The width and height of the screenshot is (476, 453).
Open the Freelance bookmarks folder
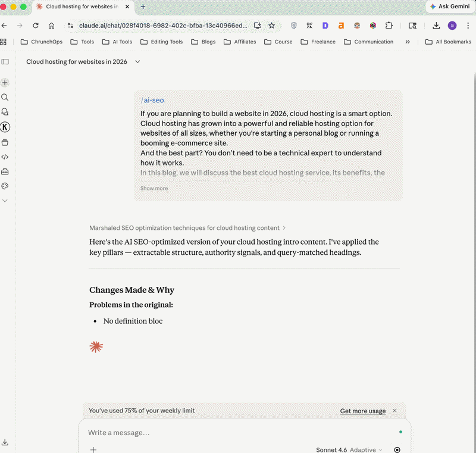click(x=318, y=42)
